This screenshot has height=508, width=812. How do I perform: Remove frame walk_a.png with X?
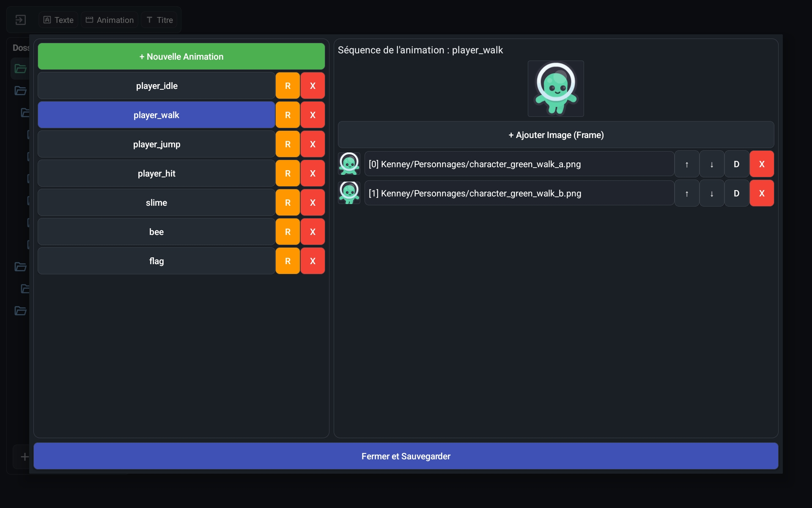pyautogui.click(x=762, y=164)
